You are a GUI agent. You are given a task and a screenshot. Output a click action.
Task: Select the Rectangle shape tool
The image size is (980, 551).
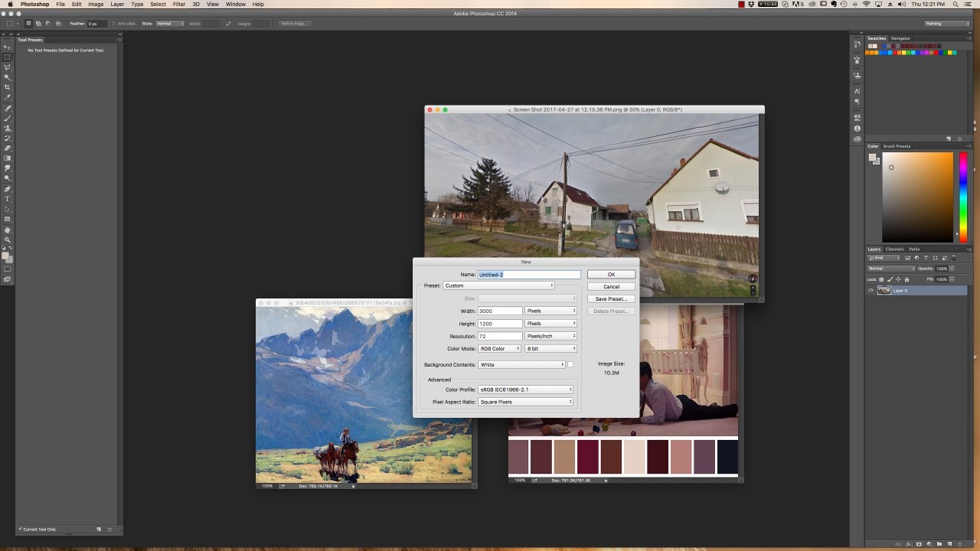[8, 219]
